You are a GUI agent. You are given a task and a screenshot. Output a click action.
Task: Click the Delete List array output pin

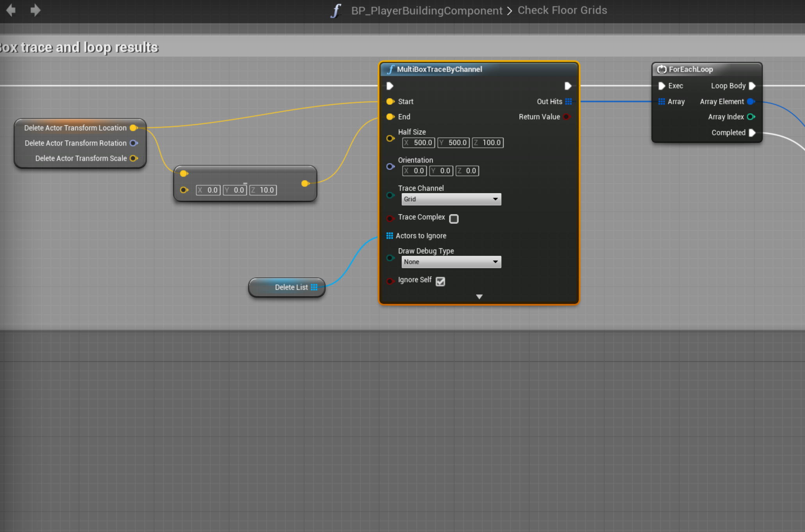pyautogui.click(x=314, y=287)
